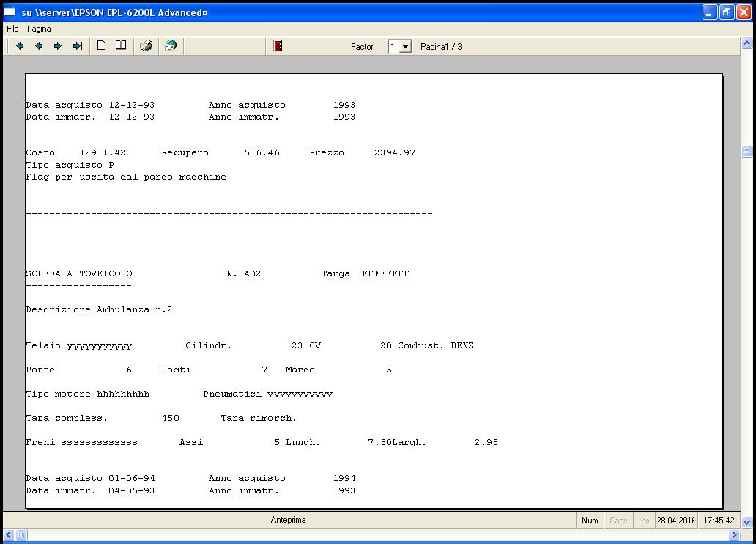Click the Porte value 6
756x544 pixels.
tap(129, 370)
